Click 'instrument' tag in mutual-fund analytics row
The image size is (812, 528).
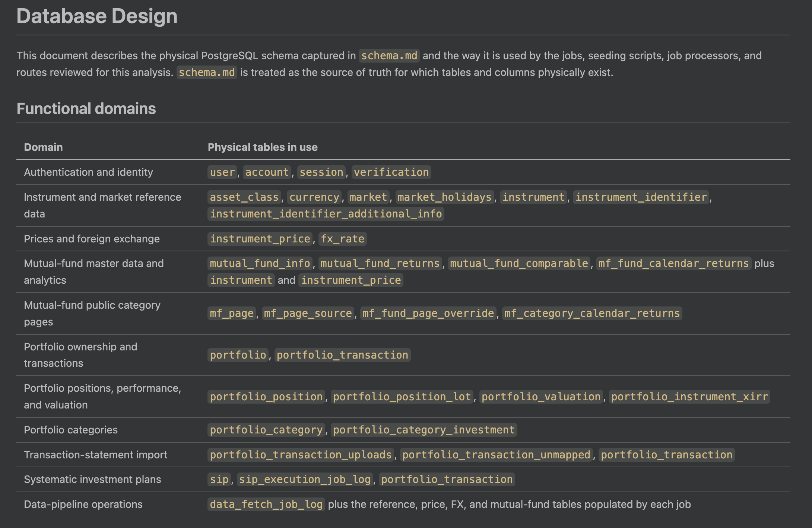tap(241, 280)
